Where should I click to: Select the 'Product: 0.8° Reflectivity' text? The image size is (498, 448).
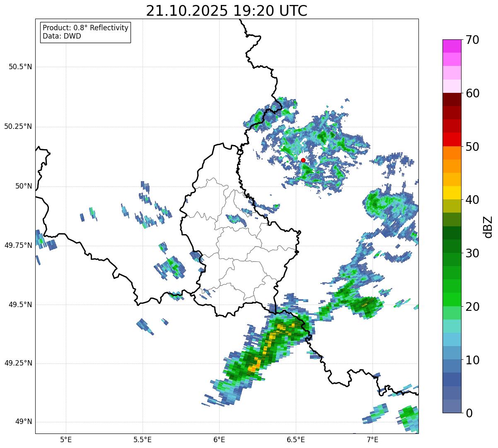86,28
